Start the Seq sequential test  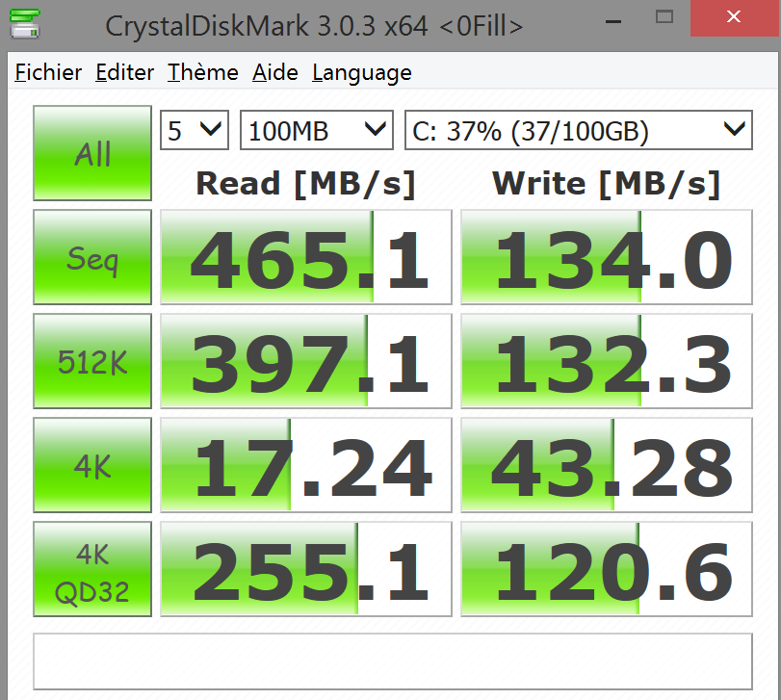click(x=92, y=257)
